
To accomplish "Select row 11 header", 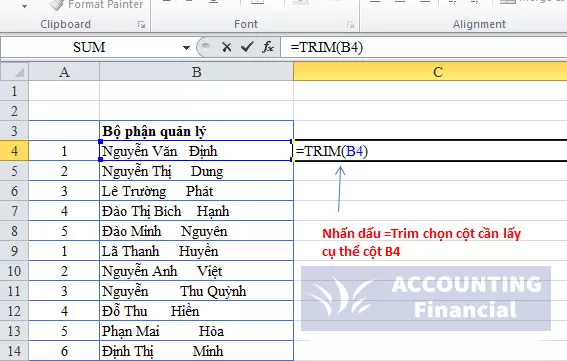I will 14,291.
